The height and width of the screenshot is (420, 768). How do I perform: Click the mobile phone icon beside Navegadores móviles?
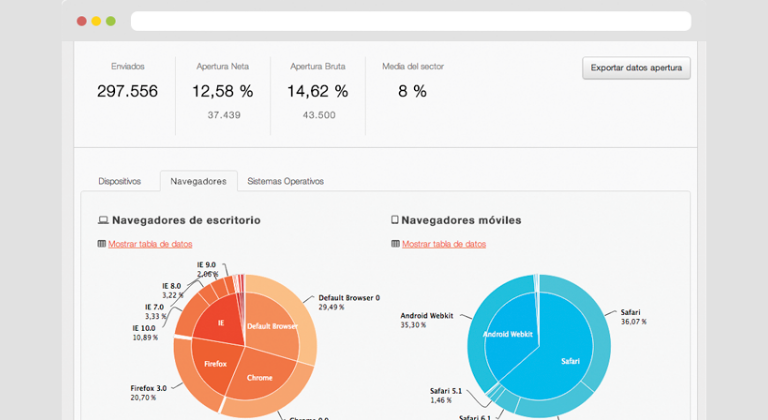pyautogui.click(x=394, y=220)
